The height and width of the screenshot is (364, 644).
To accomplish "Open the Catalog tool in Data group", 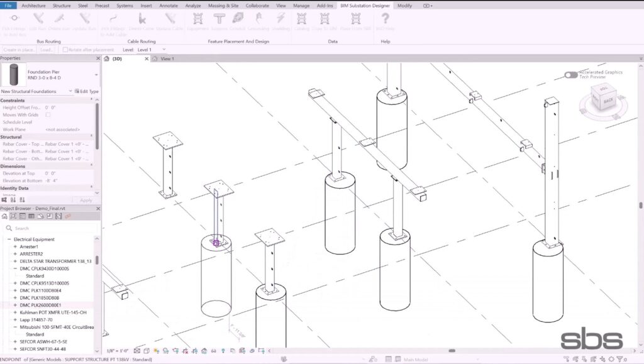I will click(302, 21).
